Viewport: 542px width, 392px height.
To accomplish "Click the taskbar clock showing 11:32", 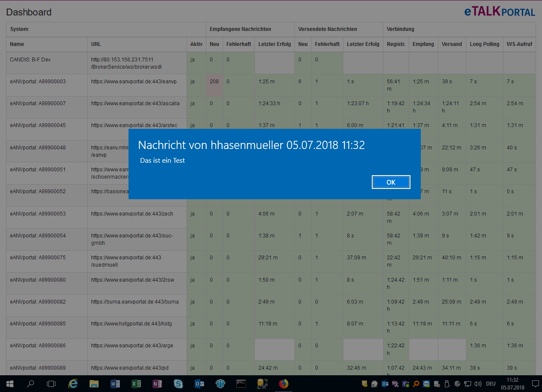I will click(512, 384).
